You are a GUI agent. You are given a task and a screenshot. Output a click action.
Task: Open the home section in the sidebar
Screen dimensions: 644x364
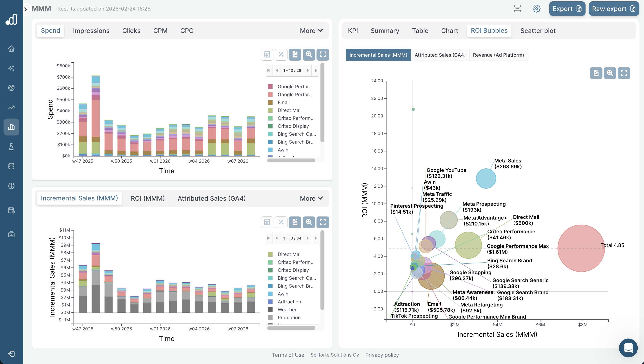click(11, 49)
